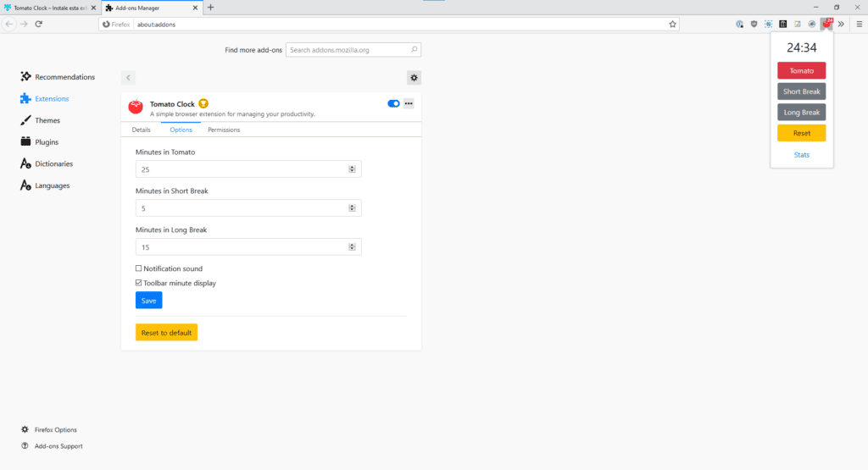Click the recommended badge next to Tomato Clock

click(x=203, y=103)
